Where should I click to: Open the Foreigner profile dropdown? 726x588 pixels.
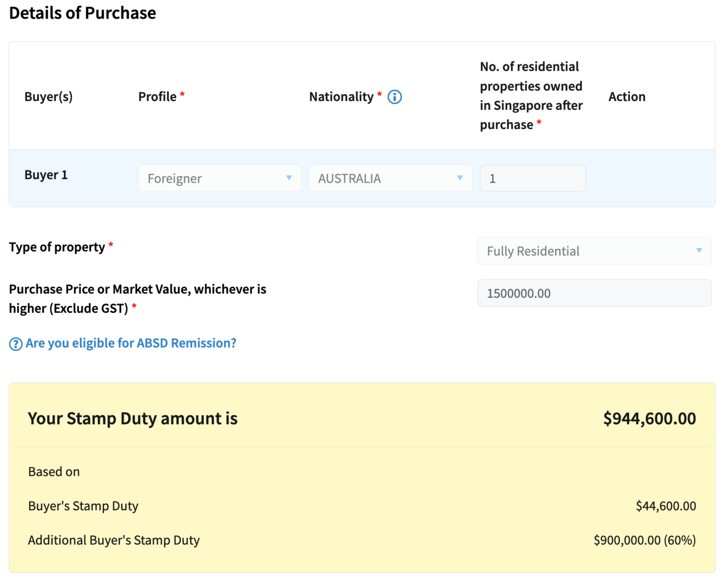219,179
